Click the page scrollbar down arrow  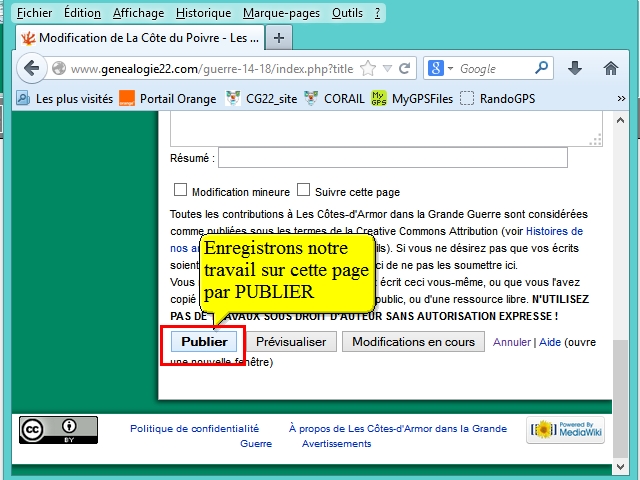pos(620,466)
